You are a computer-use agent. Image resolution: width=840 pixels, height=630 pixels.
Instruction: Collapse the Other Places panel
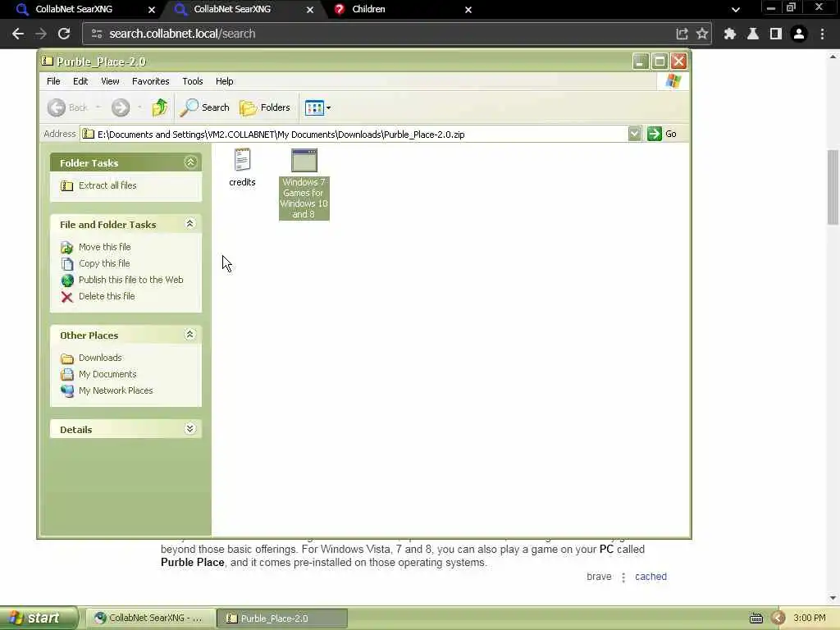tap(189, 335)
